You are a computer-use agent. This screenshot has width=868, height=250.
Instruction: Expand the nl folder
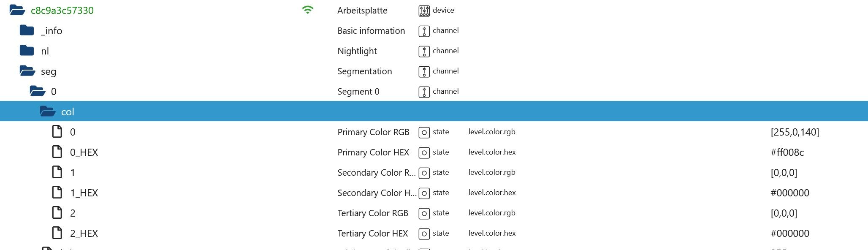tap(27, 51)
